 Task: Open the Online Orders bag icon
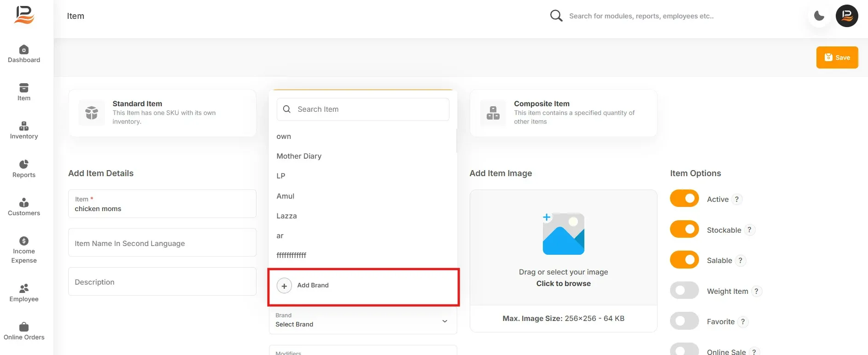(x=24, y=327)
